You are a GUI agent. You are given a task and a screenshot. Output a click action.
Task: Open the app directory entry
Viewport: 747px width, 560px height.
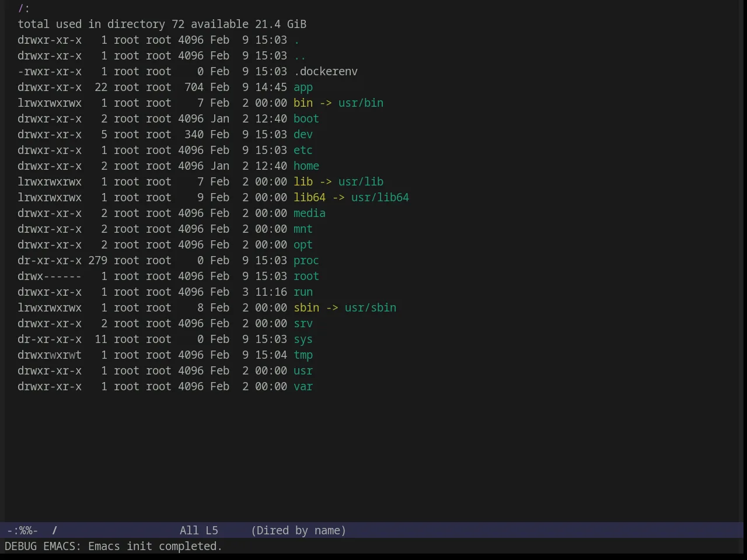(303, 87)
